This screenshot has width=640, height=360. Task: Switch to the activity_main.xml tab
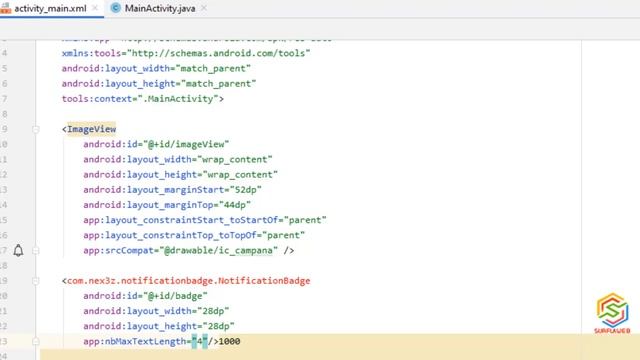(50, 9)
